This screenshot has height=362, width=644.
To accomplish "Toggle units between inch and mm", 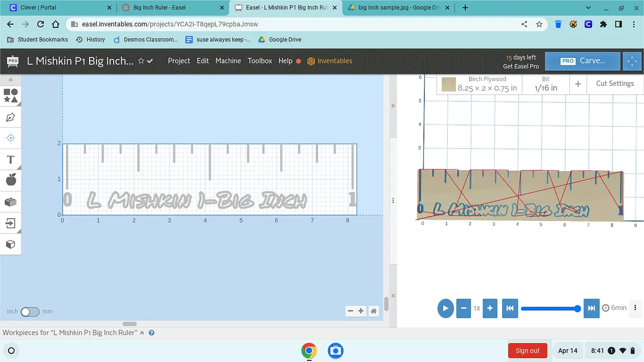I will tap(30, 312).
